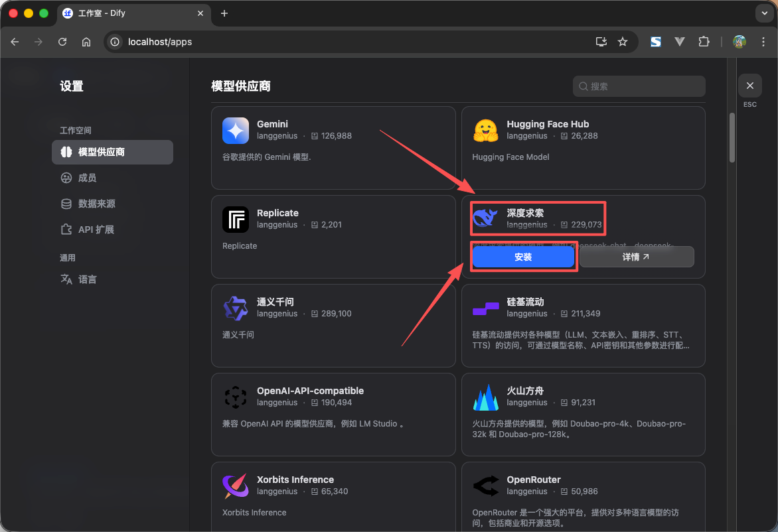Click the OpenAI-API-compatible icon

click(x=236, y=397)
